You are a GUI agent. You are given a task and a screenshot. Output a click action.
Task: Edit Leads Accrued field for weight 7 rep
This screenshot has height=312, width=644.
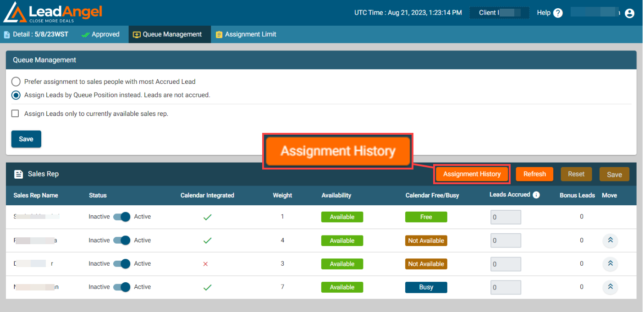(x=506, y=287)
